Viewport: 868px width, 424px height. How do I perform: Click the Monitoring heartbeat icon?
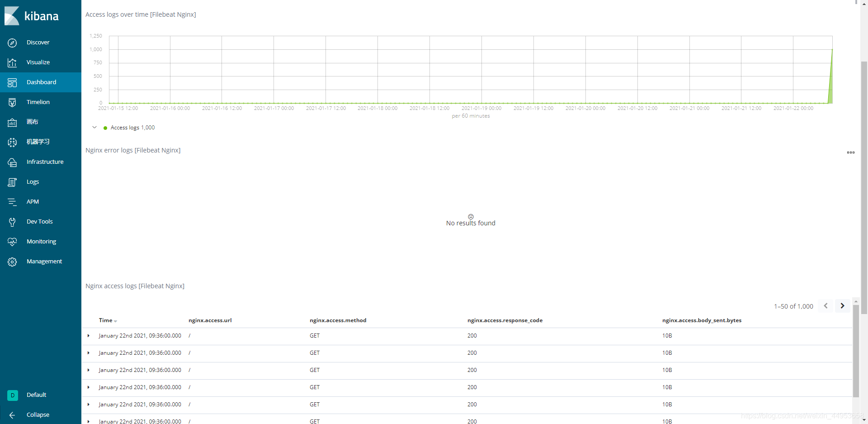point(12,242)
